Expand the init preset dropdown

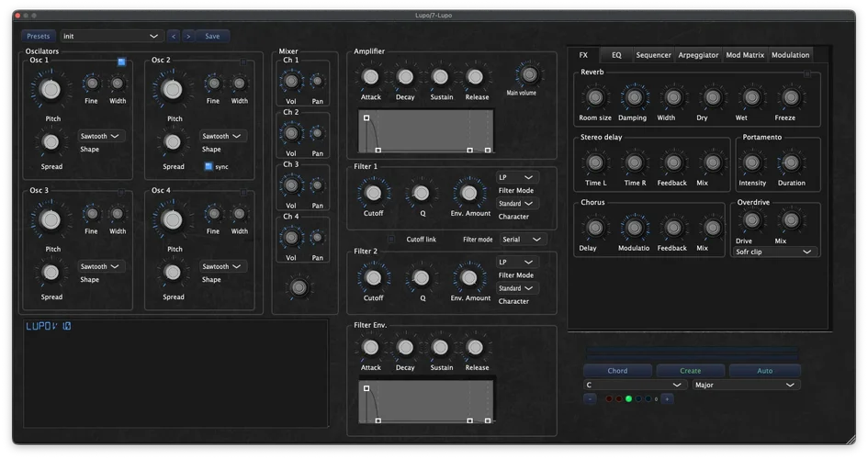(111, 36)
